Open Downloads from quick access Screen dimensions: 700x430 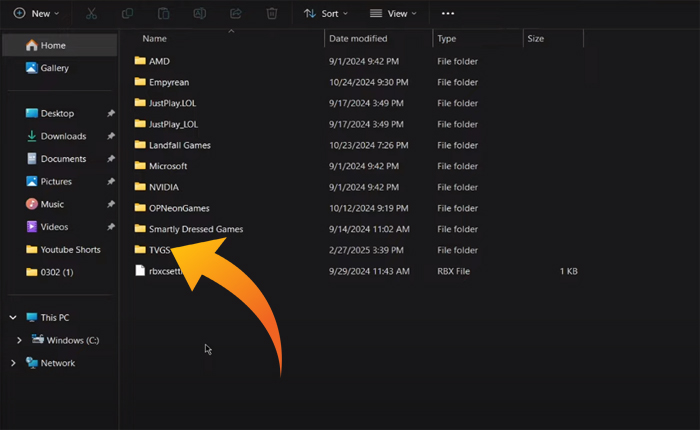click(63, 136)
